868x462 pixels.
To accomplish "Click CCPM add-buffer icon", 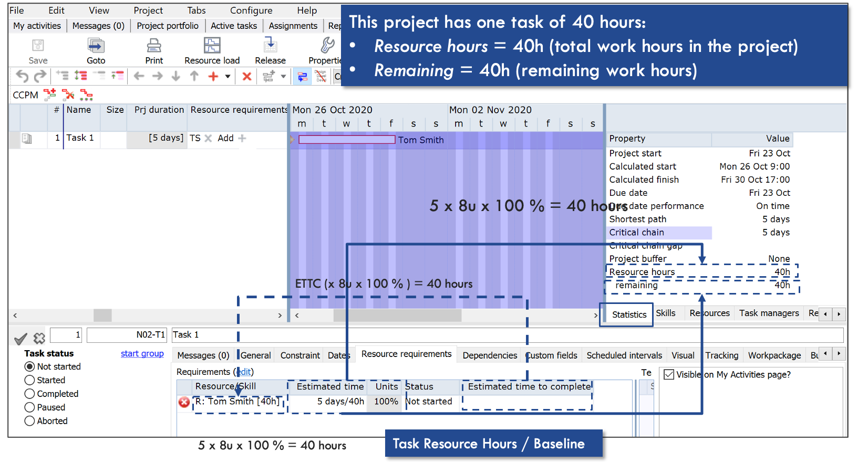I will 50,94.
